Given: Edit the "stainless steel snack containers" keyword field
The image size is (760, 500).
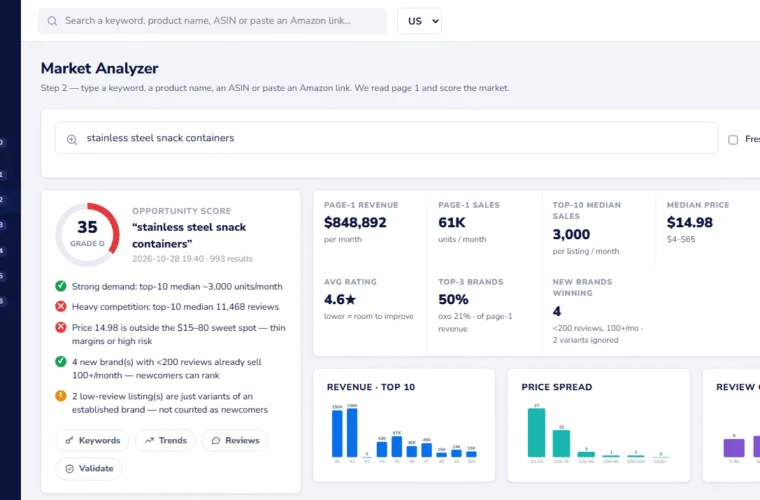Looking at the screenshot, I should (x=386, y=138).
